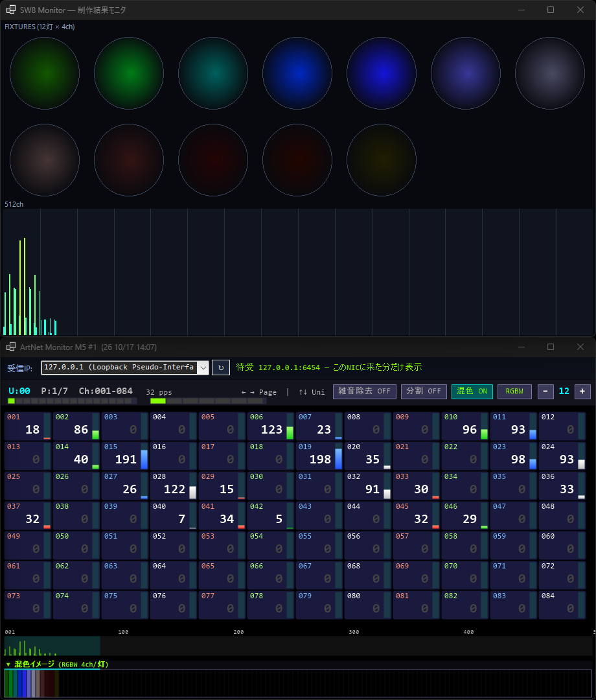Select channel 046 cell showing 29
This screenshot has width=596, height=700.
click(x=465, y=516)
